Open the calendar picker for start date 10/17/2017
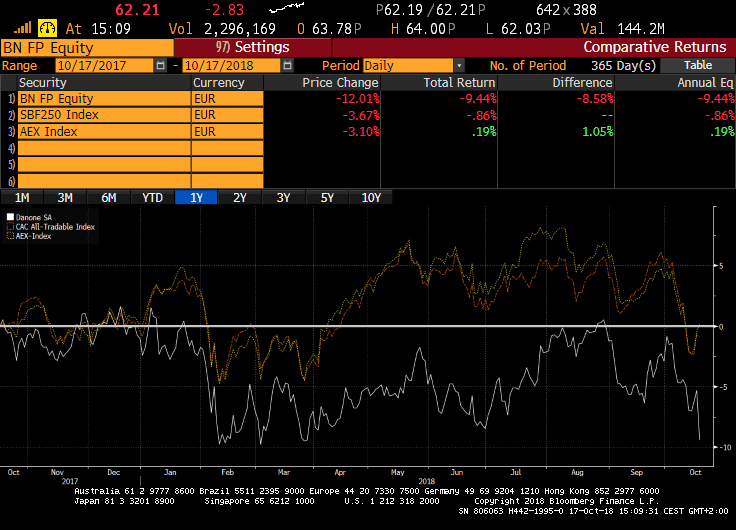This screenshot has height=530, width=736. pyautogui.click(x=161, y=65)
